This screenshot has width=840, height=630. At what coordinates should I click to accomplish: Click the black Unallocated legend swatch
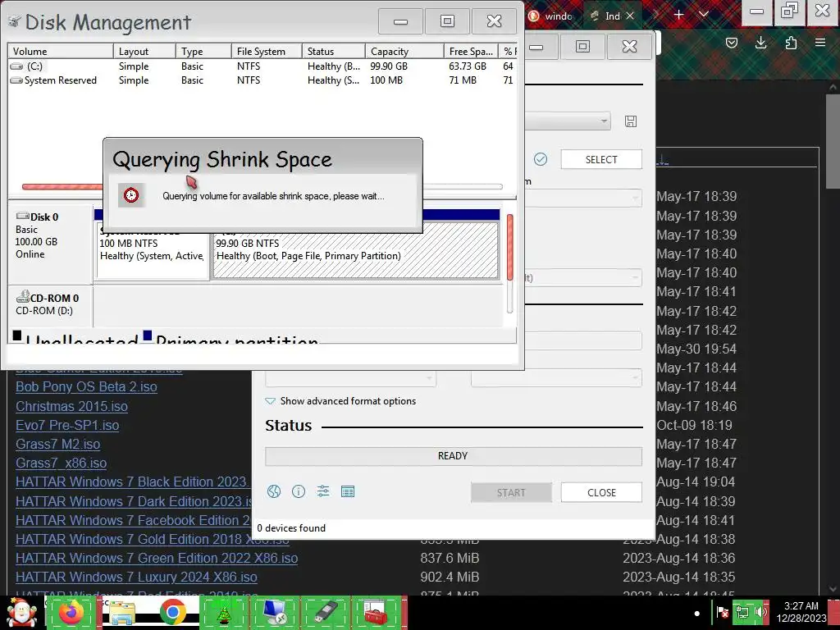tap(17, 336)
